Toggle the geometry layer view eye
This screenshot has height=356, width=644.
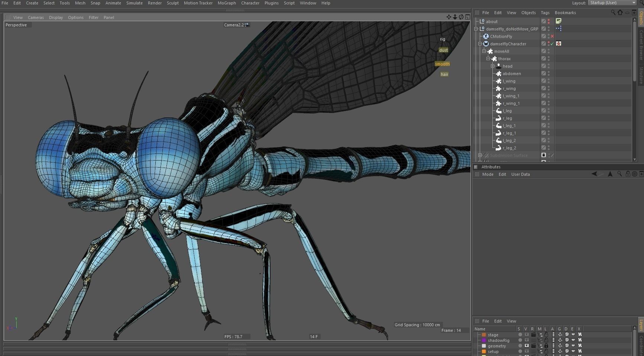[527, 346]
